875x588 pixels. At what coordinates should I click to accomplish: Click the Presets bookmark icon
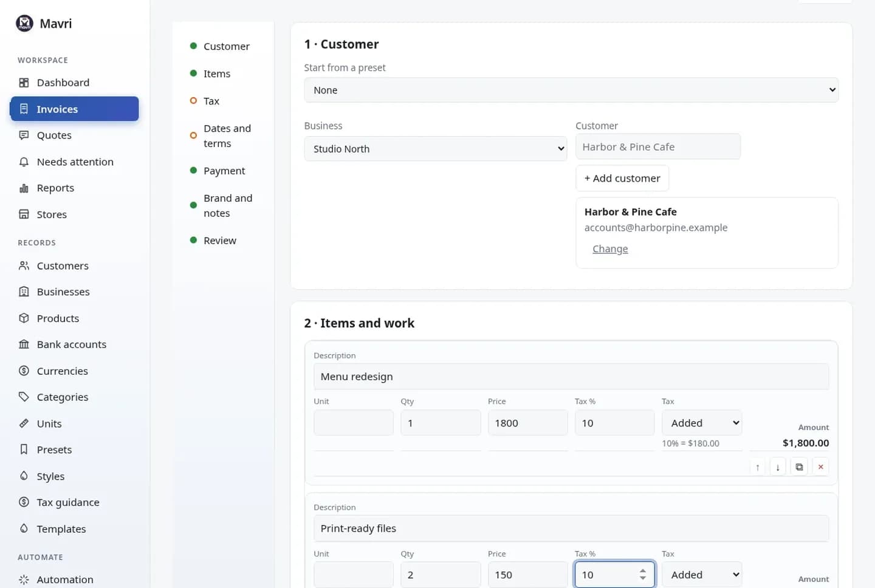pos(24,450)
